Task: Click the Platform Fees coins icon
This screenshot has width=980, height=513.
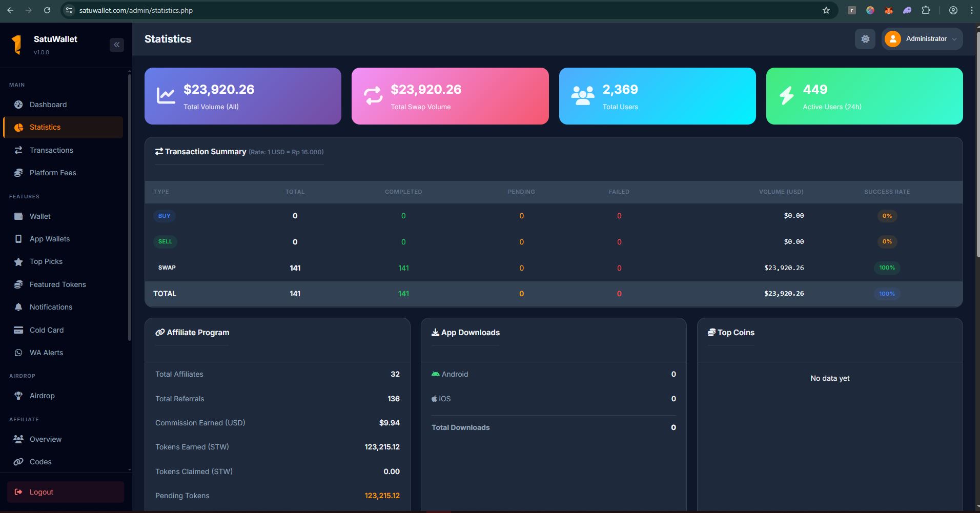Action: (x=18, y=173)
